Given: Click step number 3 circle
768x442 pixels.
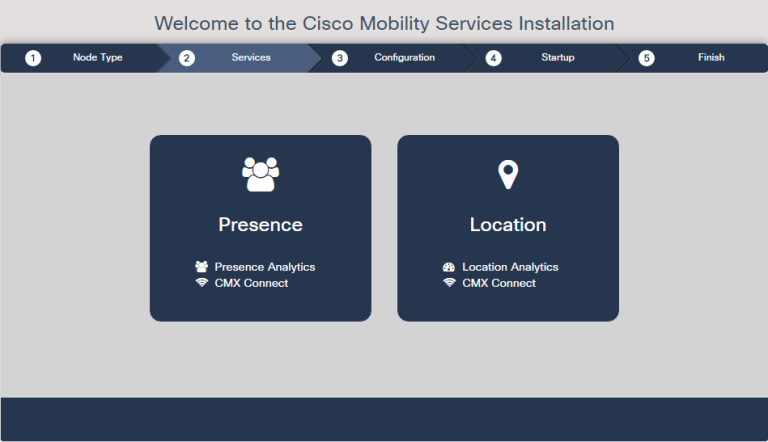Looking at the screenshot, I should (x=340, y=58).
